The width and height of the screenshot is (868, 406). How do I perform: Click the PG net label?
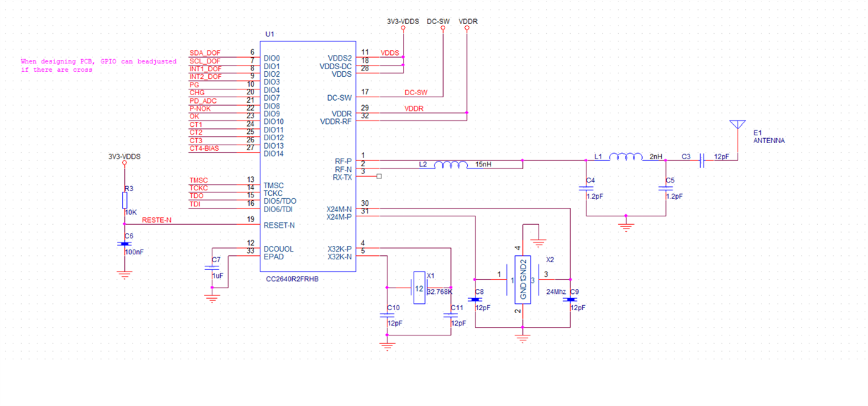point(194,85)
